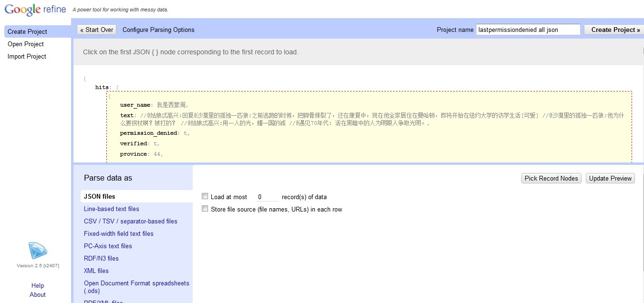Open the Help link
The width and height of the screenshot is (644, 303).
(38, 285)
